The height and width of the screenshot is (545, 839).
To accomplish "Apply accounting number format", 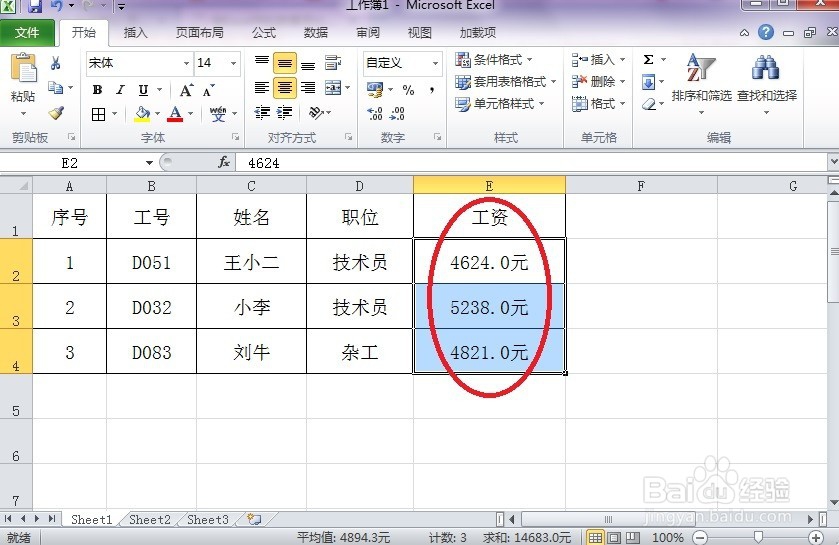I will click(375, 89).
